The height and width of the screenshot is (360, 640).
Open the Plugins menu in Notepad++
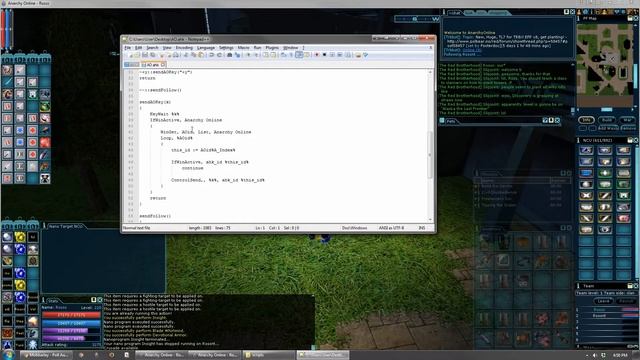272,48
